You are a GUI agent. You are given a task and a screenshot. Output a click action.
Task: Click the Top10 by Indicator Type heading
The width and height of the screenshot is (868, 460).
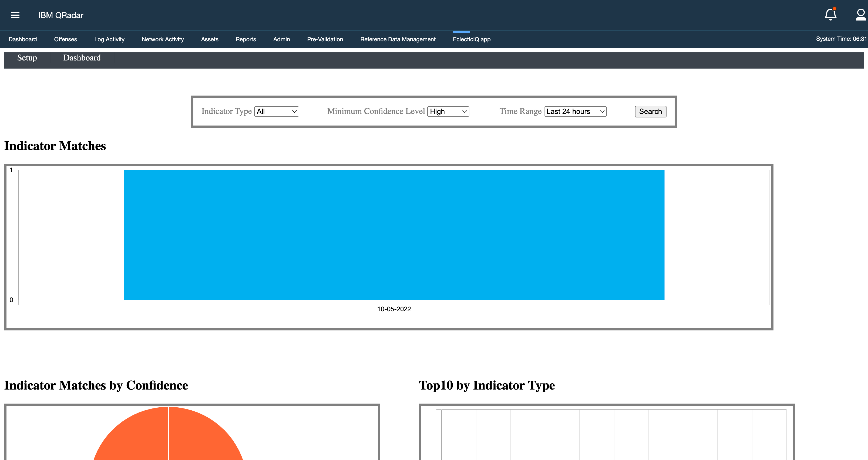click(487, 385)
